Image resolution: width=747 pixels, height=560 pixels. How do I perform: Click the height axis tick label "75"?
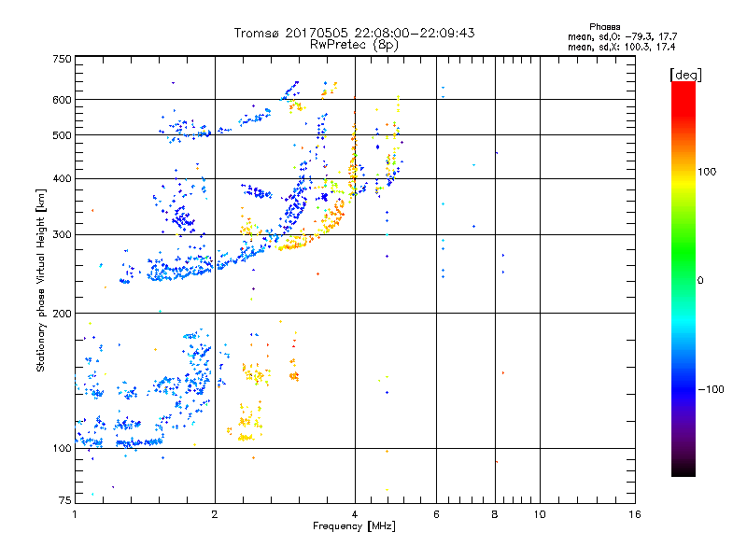pyautogui.click(x=65, y=500)
